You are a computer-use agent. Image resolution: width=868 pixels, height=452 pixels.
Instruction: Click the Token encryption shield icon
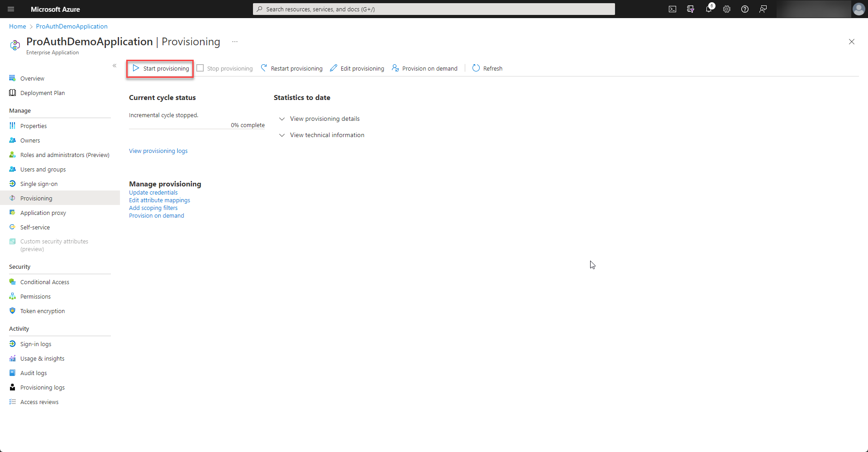[x=13, y=311]
